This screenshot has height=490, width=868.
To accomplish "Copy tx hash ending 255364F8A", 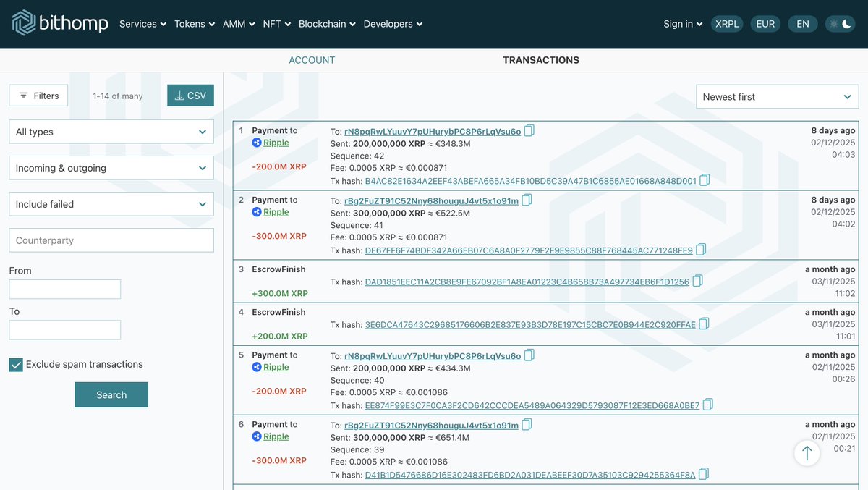I will [704, 474].
